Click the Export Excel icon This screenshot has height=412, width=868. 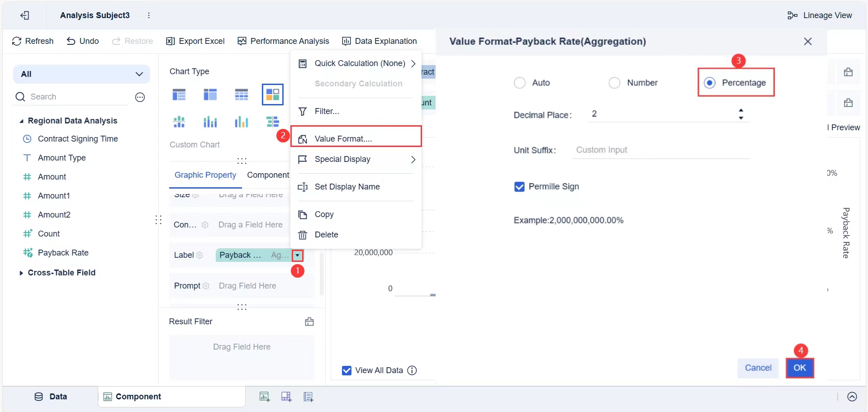click(x=170, y=41)
